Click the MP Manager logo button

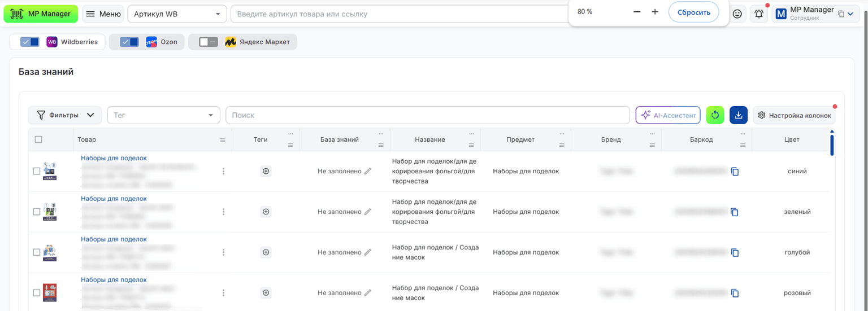(x=41, y=14)
